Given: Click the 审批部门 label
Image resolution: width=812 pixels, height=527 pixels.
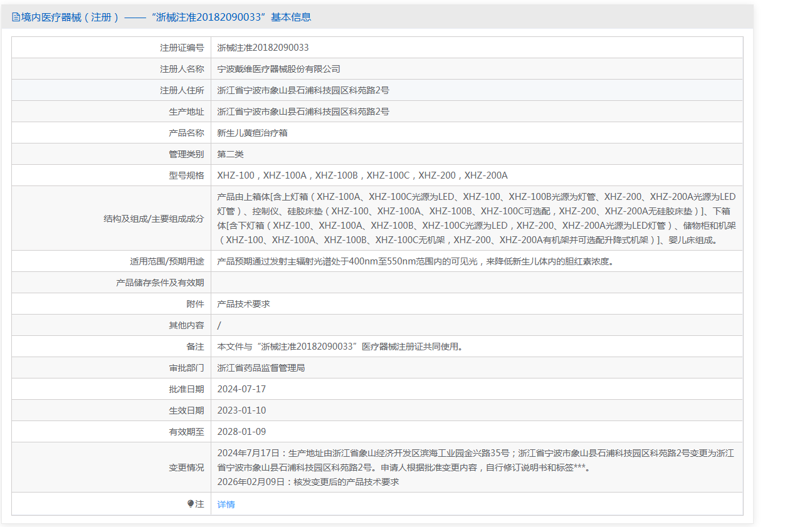Looking at the screenshot, I should click(186, 368).
